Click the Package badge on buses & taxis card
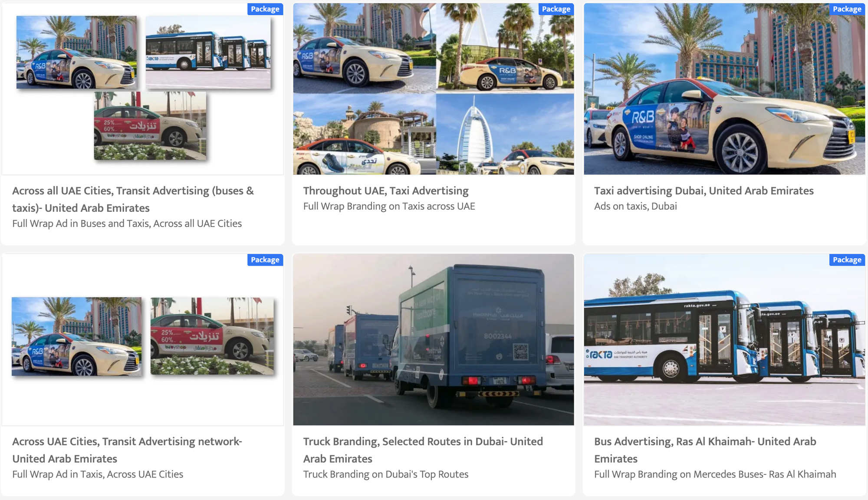Viewport: 868px width, 500px height. click(x=265, y=9)
